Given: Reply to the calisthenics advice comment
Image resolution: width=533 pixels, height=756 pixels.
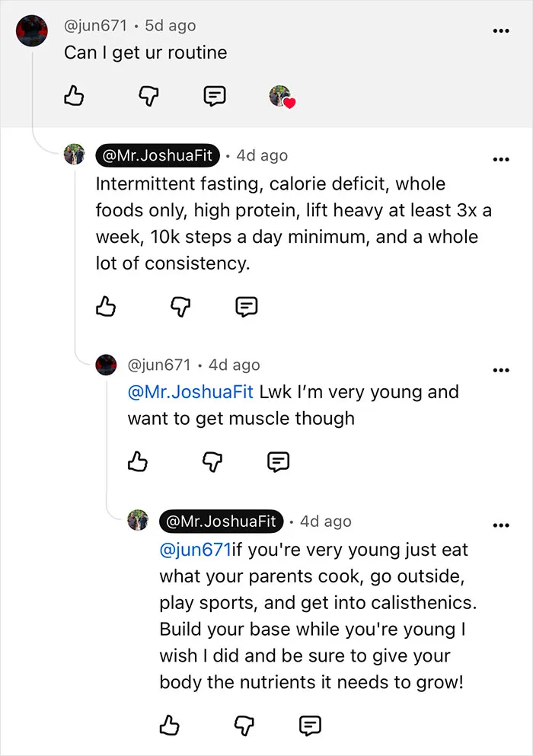Looking at the screenshot, I should (x=310, y=726).
